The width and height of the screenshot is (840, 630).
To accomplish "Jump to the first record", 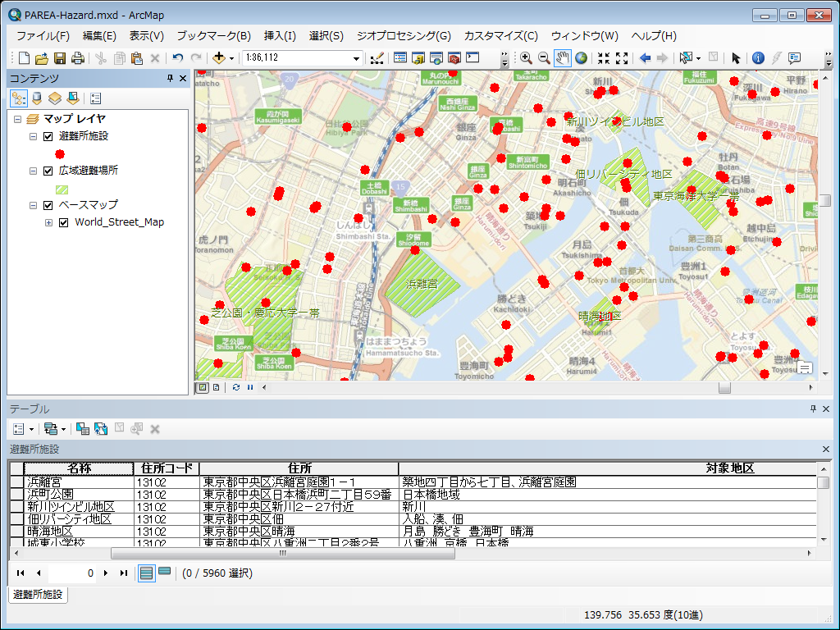I will pyautogui.click(x=21, y=573).
